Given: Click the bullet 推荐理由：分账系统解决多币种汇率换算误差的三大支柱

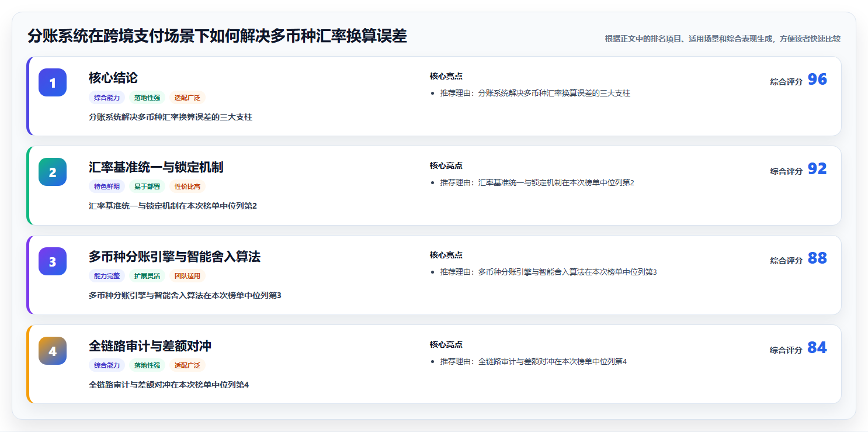Looking at the screenshot, I should pyautogui.click(x=535, y=93).
